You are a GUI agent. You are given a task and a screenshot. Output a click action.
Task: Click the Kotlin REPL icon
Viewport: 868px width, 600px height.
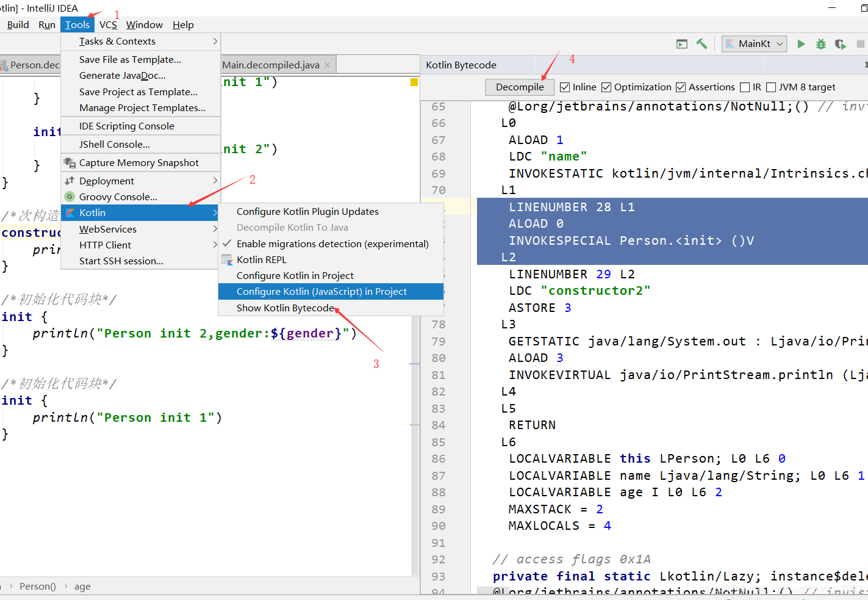[x=227, y=260]
